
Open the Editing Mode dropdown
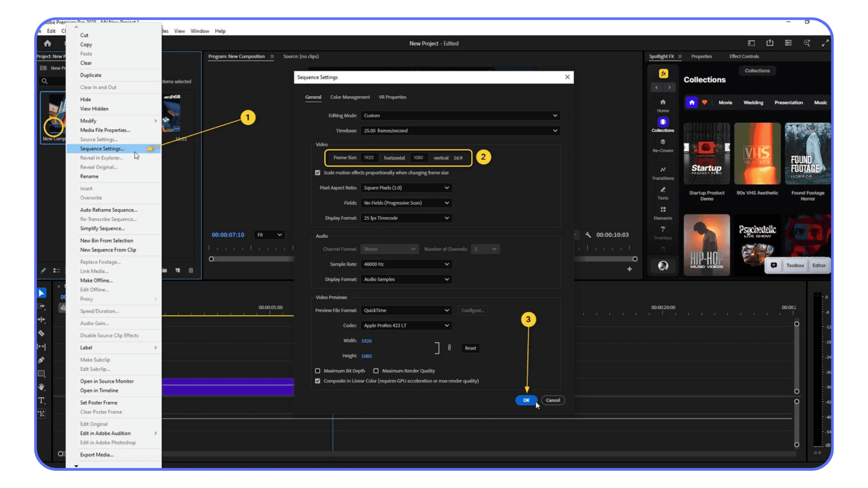[460, 116]
